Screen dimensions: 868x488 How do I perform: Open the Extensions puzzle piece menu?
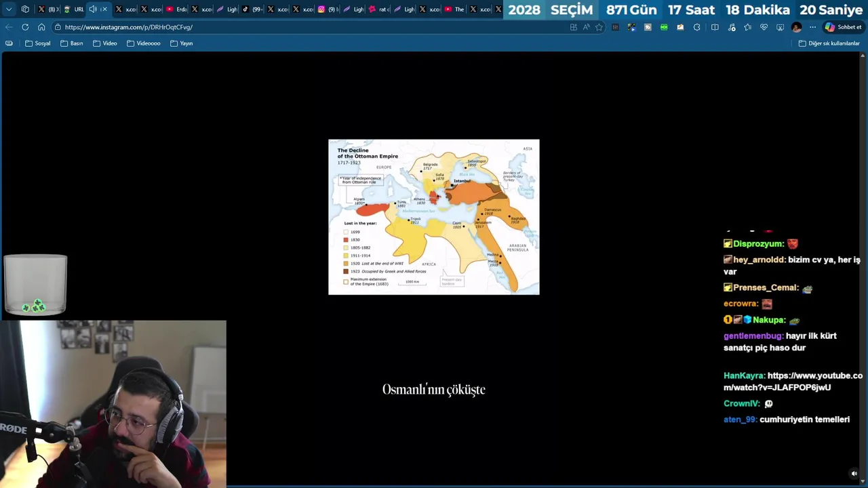(697, 27)
